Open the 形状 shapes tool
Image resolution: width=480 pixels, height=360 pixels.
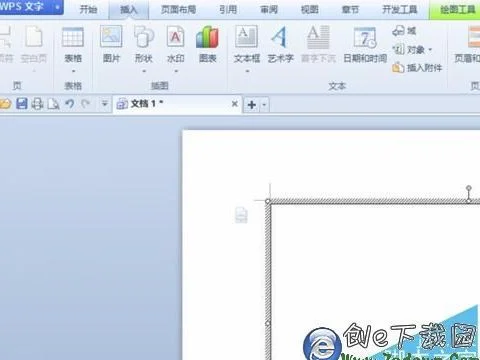[x=144, y=37]
